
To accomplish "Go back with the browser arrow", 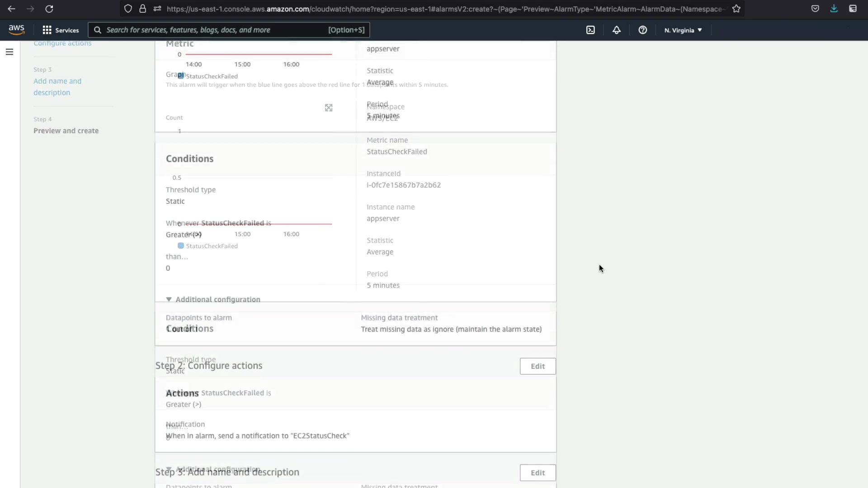I will 12,9.
